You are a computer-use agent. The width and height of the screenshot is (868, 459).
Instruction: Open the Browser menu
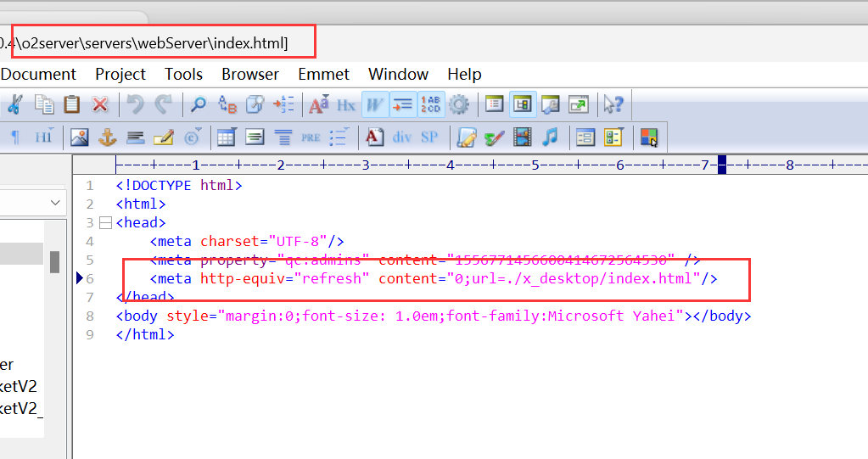click(250, 74)
